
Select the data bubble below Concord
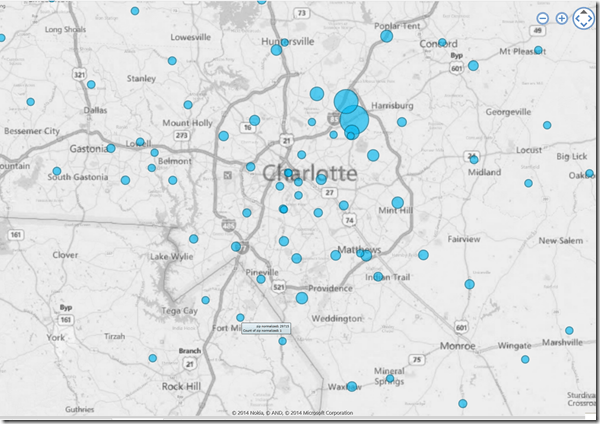(x=473, y=66)
